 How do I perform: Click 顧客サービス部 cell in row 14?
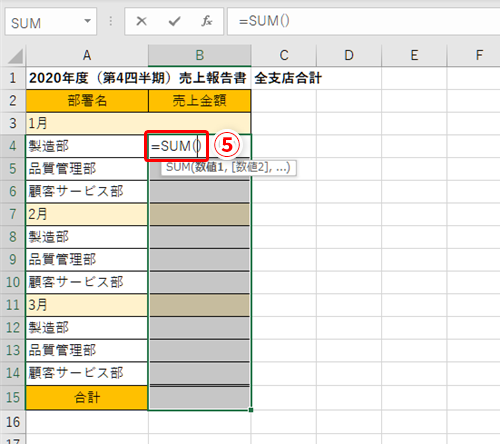point(87,373)
